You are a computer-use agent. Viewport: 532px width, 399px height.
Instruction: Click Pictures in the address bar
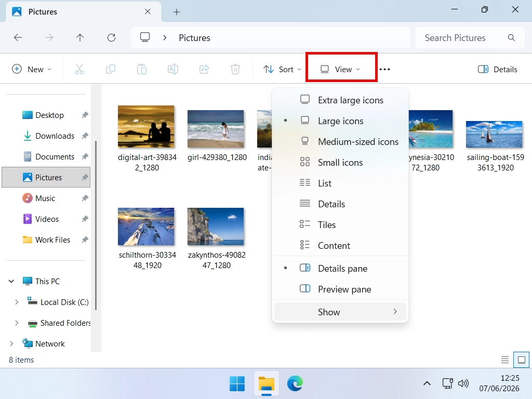(194, 37)
